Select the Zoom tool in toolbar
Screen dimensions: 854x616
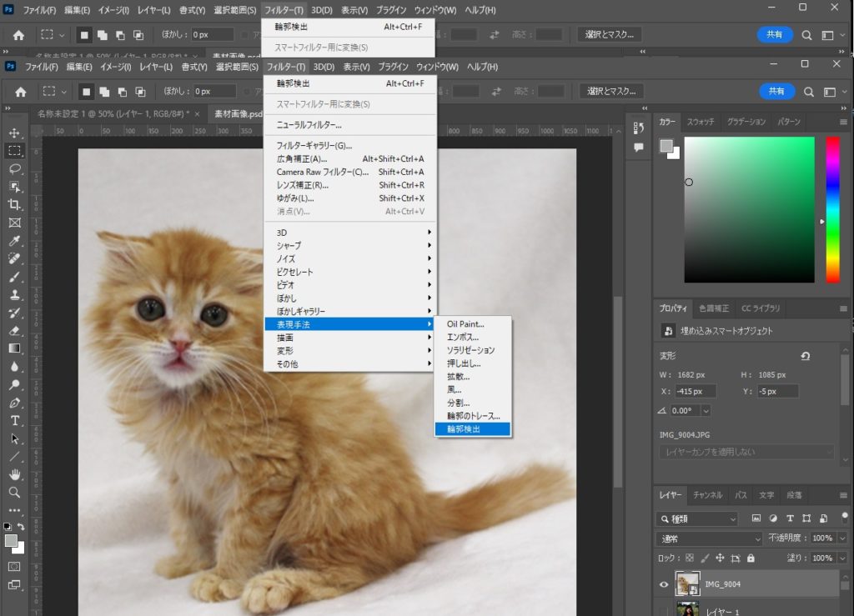tap(15, 493)
